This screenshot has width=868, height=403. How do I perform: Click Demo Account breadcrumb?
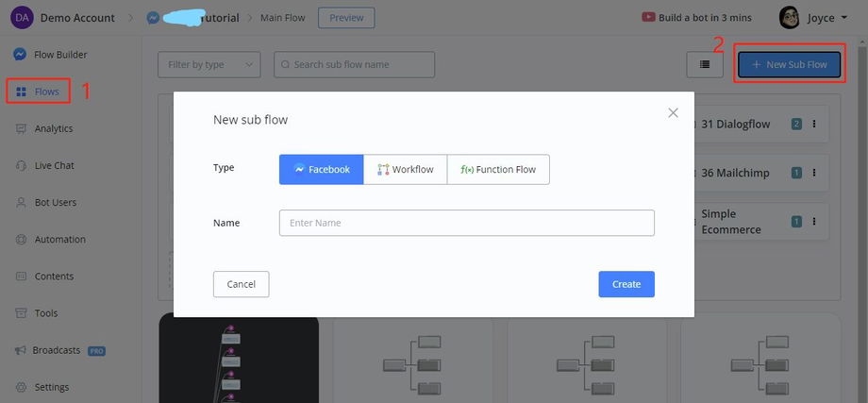(x=77, y=18)
